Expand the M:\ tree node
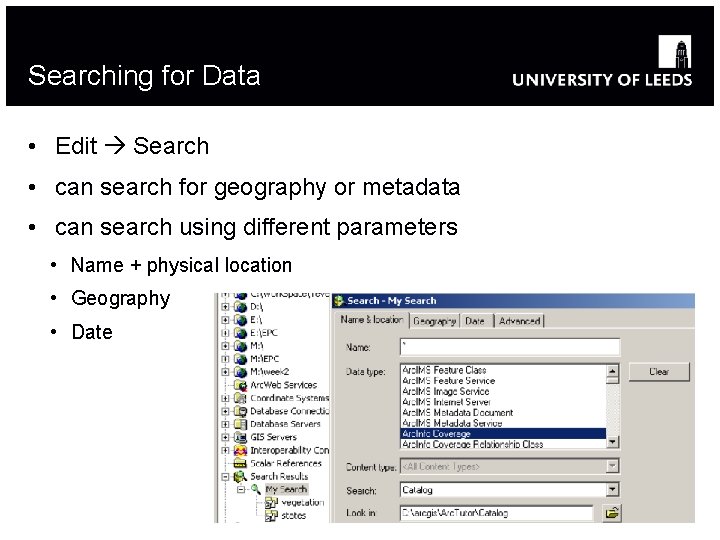 225,346
